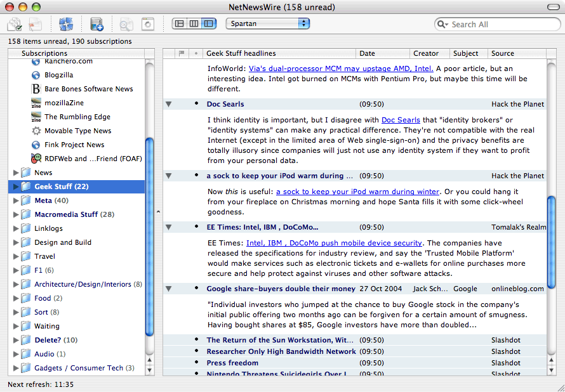Click the refresh all subscriptions globe icon
Image resolution: width=565 pixels, height=392 pixels.
66,24
